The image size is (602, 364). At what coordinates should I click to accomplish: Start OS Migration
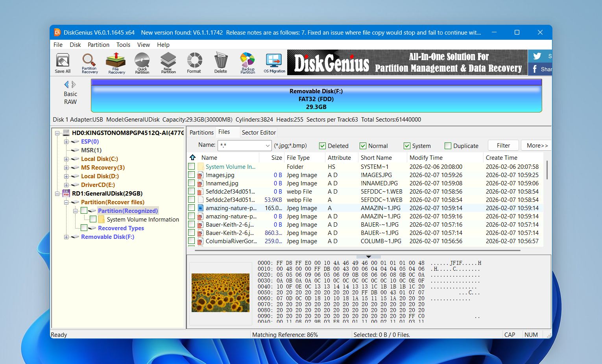pyautogui.click(x=274, y=62)
